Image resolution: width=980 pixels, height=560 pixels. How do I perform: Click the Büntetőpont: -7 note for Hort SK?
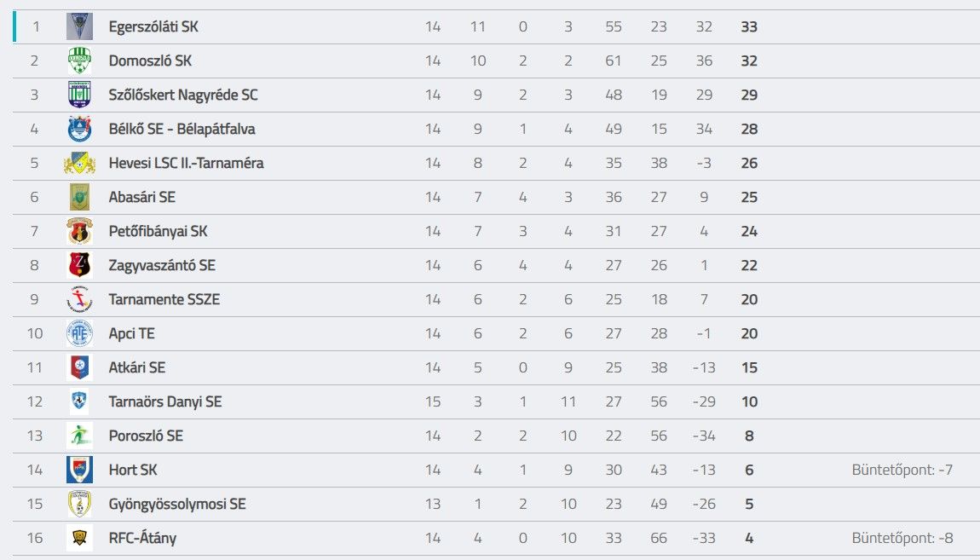tap(902, 470)
